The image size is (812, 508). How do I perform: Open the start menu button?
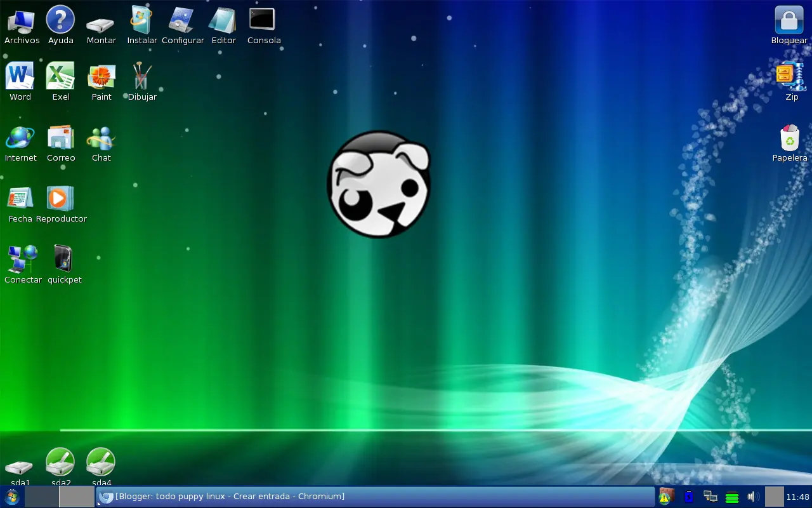pyautogui.click(x=12, y=497)
